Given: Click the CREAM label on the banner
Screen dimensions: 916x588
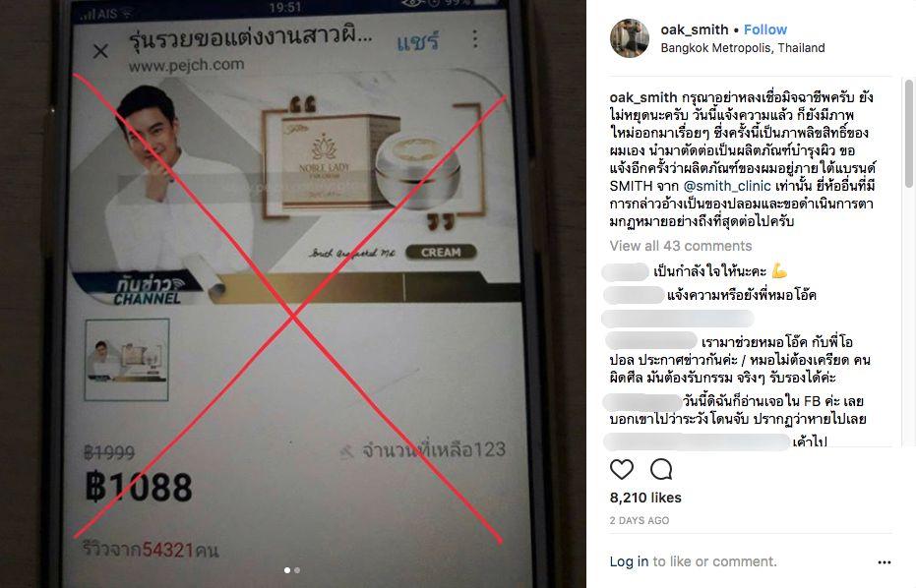Looking at the screenshot, I should tap(441, 253).
